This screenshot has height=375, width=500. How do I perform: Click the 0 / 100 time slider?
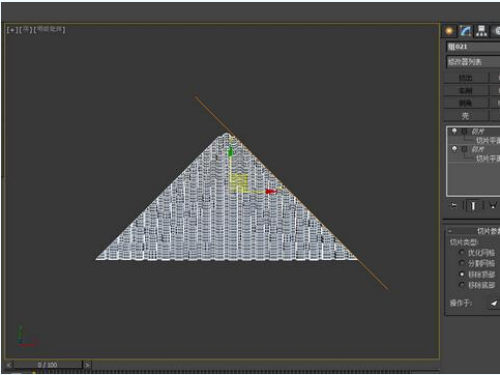[48, 365]
